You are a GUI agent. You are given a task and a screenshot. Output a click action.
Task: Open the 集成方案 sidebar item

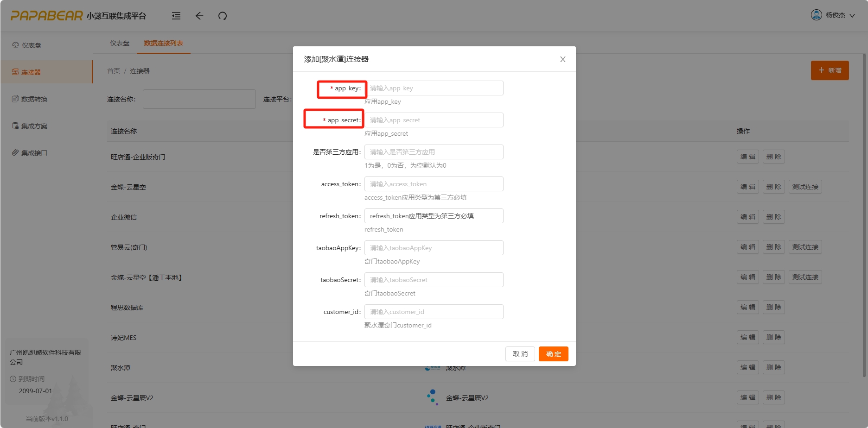pyautogui.click(x=34, y=126)
